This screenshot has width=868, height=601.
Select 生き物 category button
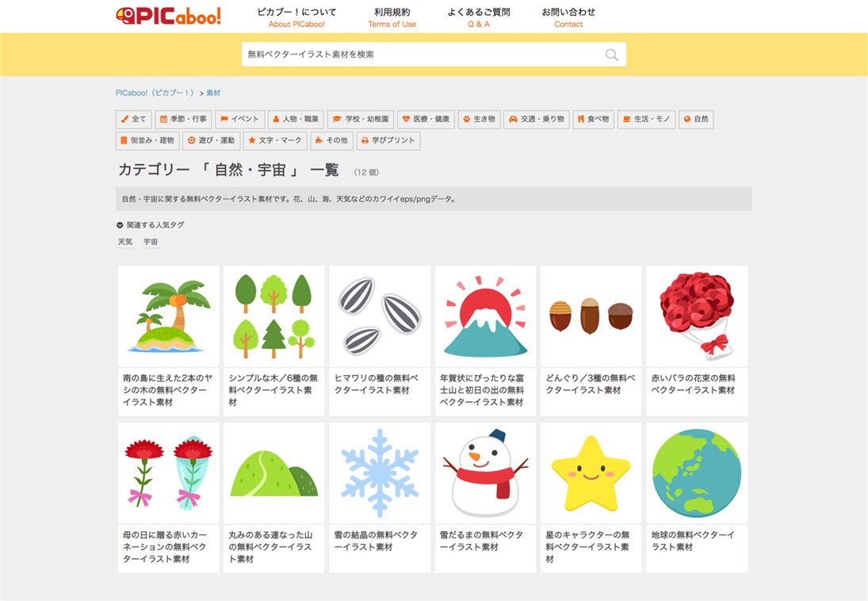click(x=479, y=119)
